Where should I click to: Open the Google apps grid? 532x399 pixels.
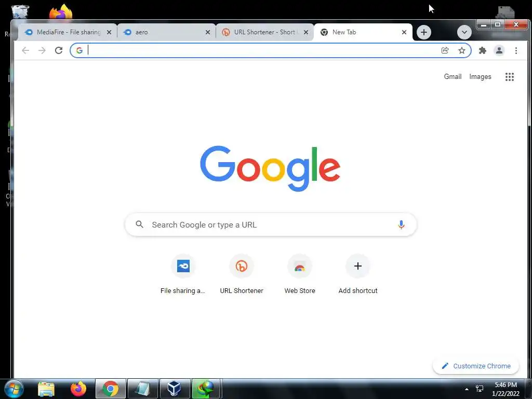(509, 77)
